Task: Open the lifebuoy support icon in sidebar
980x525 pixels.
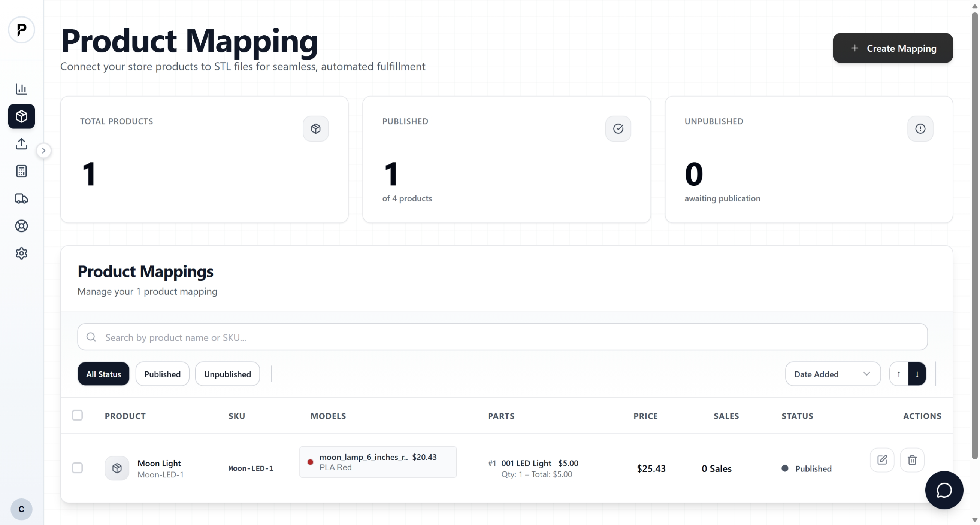Action: [21, 226]
